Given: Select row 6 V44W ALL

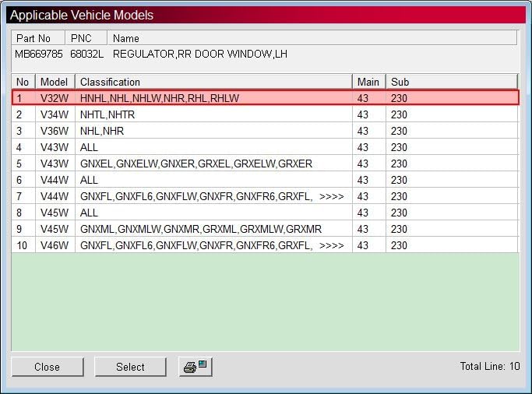Looking at the screenshot, I should pos(266,180).
